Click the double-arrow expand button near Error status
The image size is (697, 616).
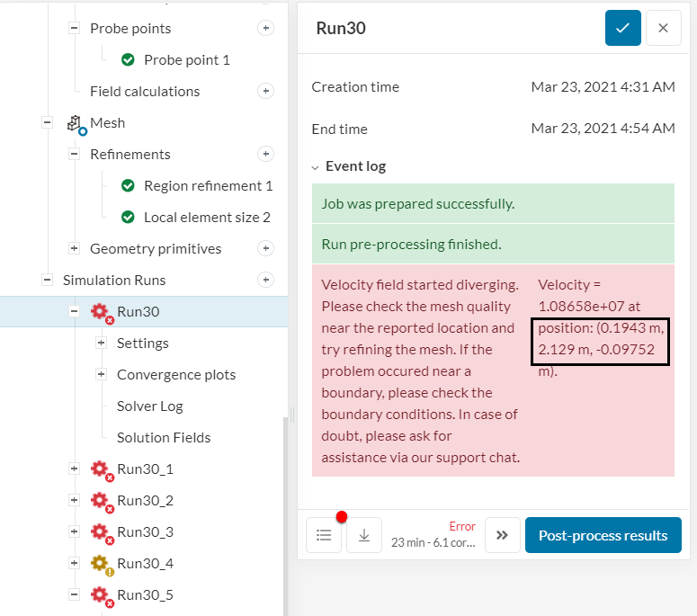tap(503, 535)
